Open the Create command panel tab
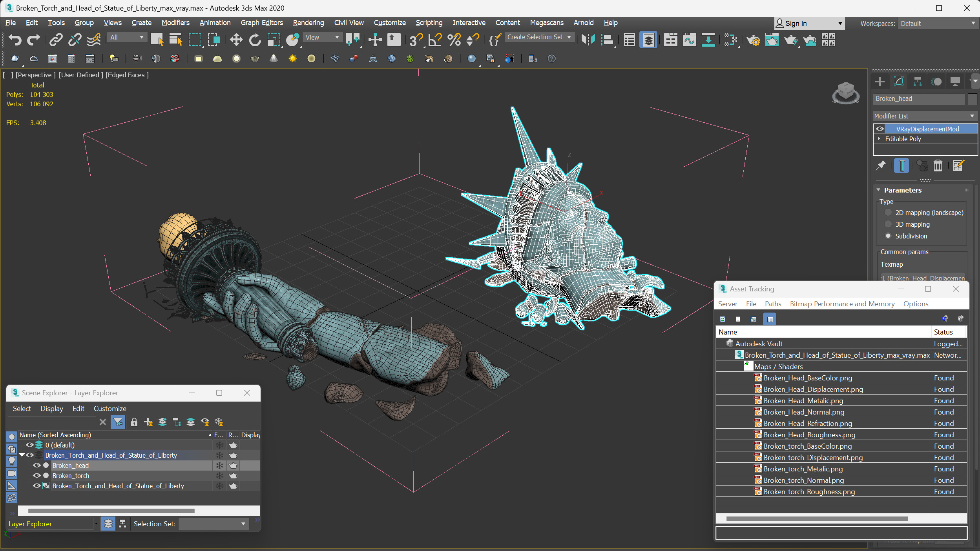Screen dimensions: 980x551 click(x=880, y=81)
